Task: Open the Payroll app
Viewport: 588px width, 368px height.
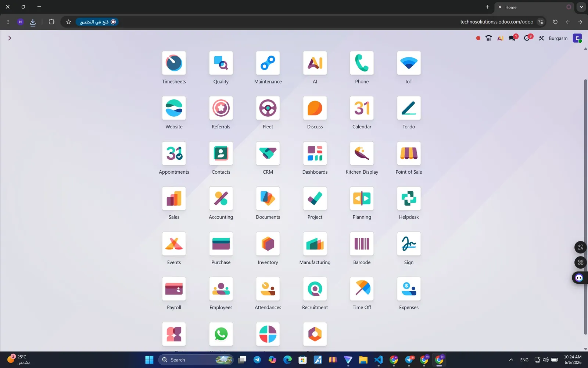Action: [x=174, y=289]
